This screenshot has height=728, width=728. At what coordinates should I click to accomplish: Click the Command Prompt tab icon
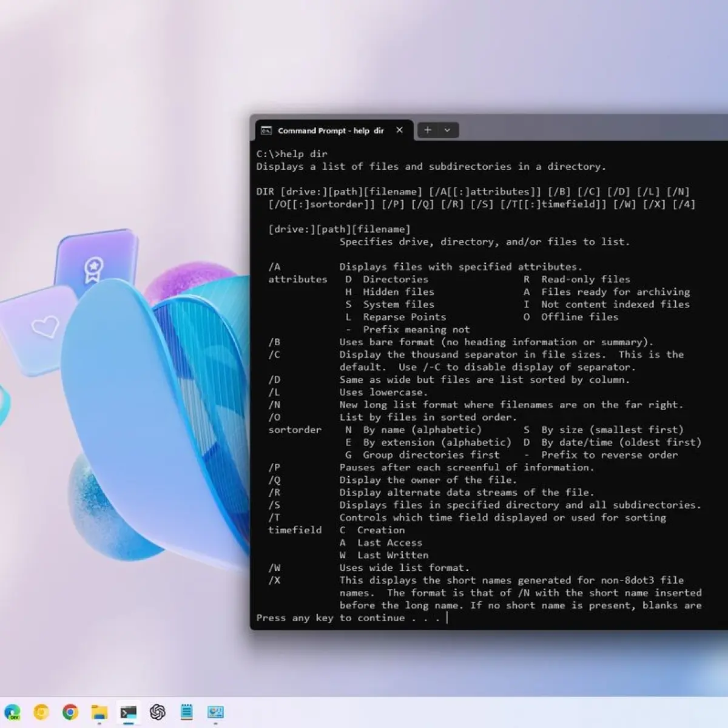(266, 130)
